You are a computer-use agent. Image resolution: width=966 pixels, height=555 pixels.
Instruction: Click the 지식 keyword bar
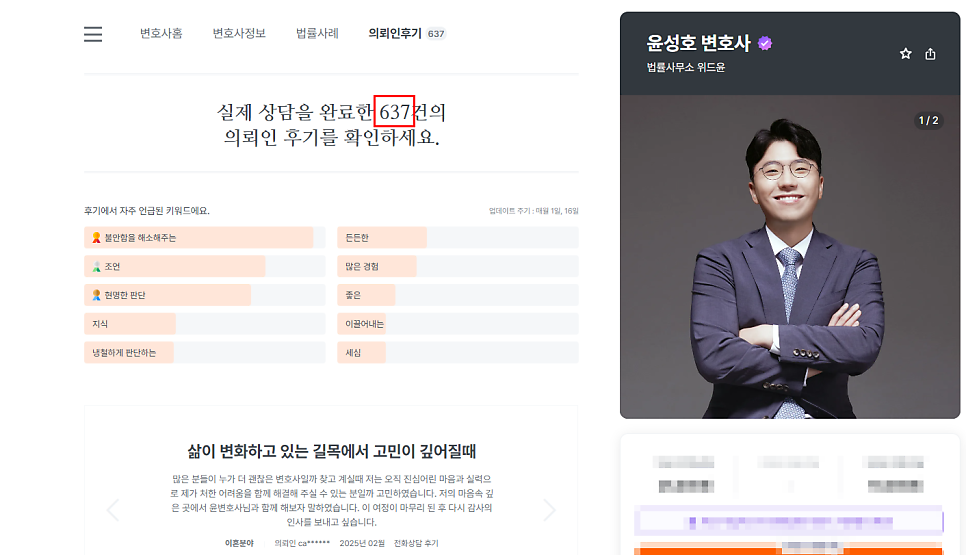tap(205, 324)
